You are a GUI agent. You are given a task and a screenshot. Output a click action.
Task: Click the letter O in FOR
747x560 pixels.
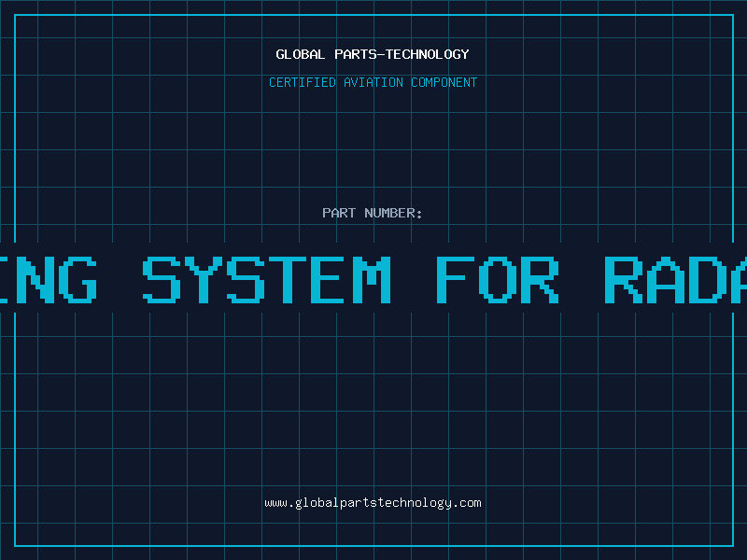[x=498, y=278]
